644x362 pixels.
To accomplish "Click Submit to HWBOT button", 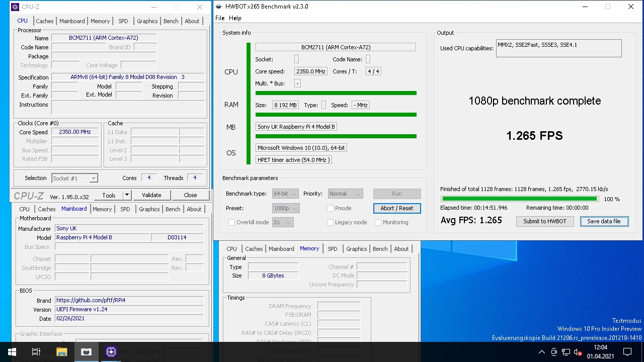I will coord(545,221).
